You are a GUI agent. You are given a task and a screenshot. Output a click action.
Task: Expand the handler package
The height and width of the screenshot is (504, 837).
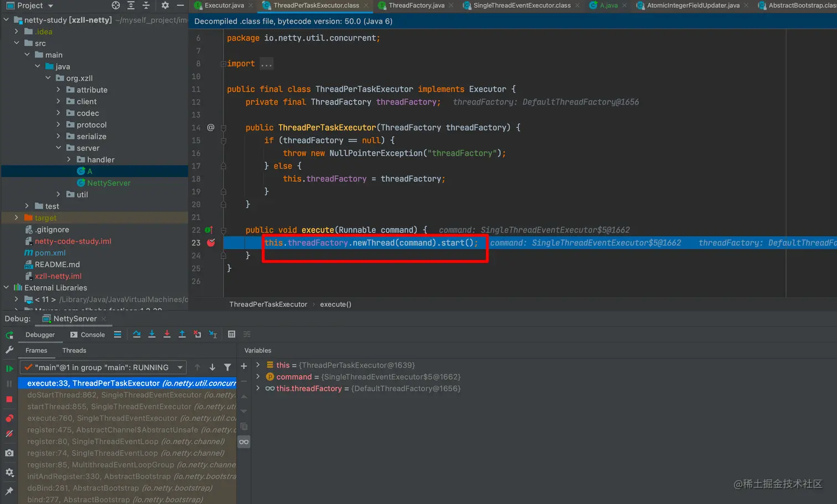click(69, 159)
